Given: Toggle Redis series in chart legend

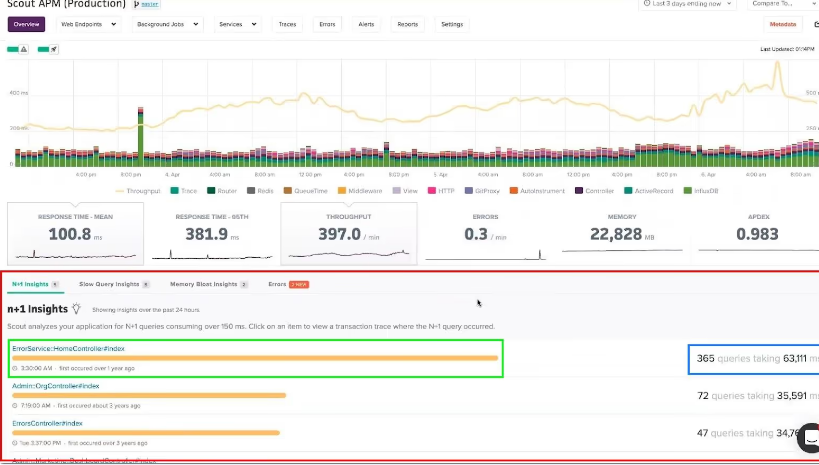Looking at the screenshot, I should (x=260, y=191).
